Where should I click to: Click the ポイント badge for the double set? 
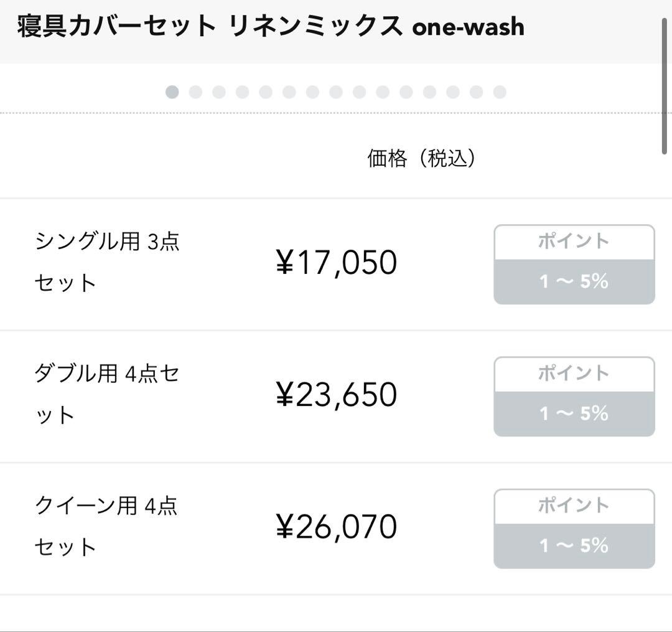pos(573,373)
